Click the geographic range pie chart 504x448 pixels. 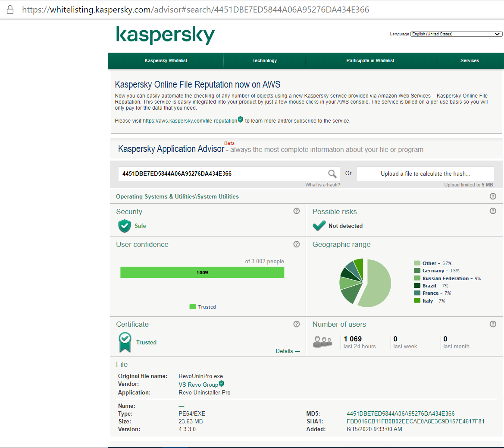(365, 283)
